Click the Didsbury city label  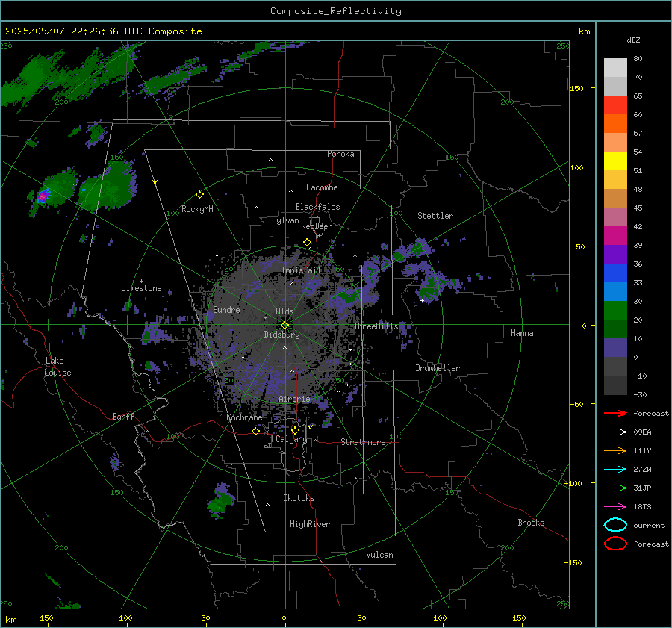coord(282,335)
